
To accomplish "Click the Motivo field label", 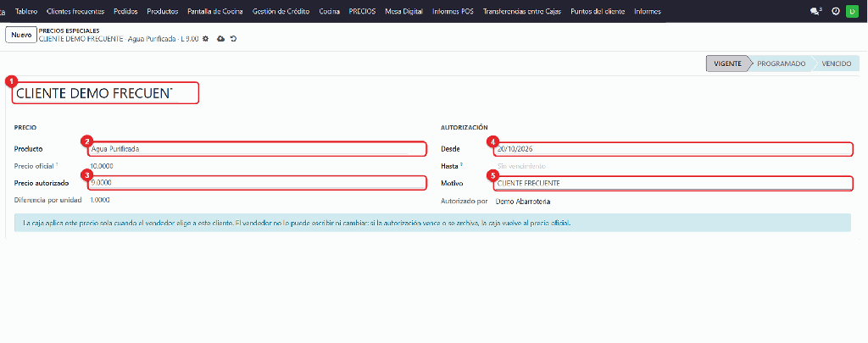I will [x=452, y=183].
